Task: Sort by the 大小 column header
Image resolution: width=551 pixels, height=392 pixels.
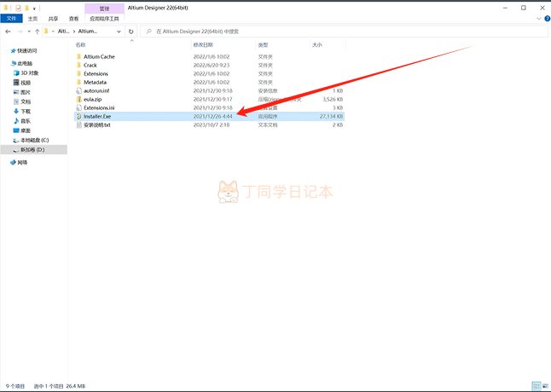Action: [x=317, y=45]
